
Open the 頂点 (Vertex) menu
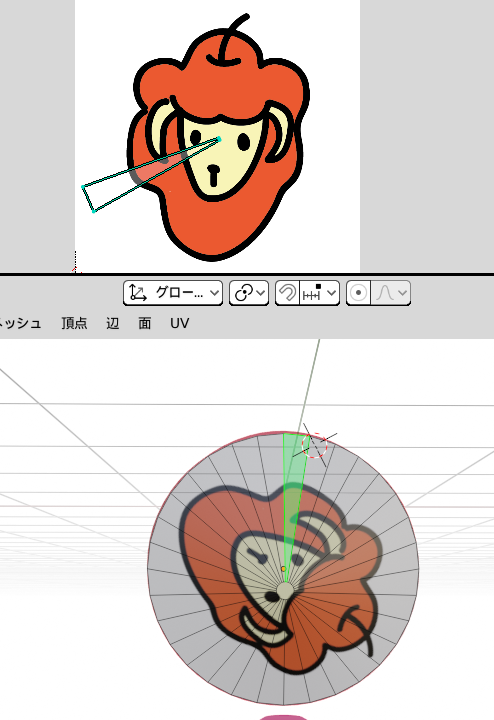74,323
